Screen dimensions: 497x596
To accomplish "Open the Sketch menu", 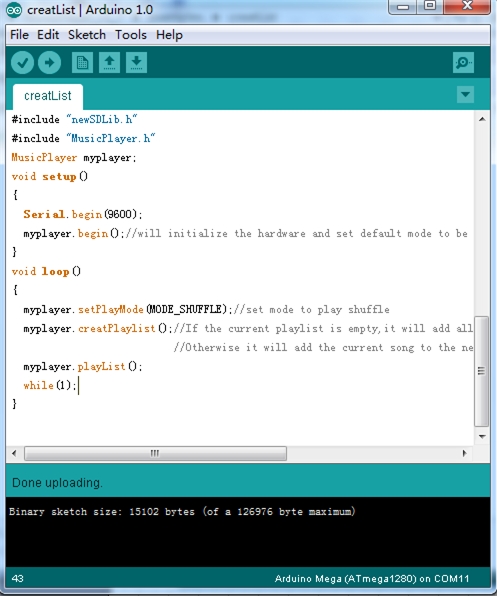I will [87, 35].
